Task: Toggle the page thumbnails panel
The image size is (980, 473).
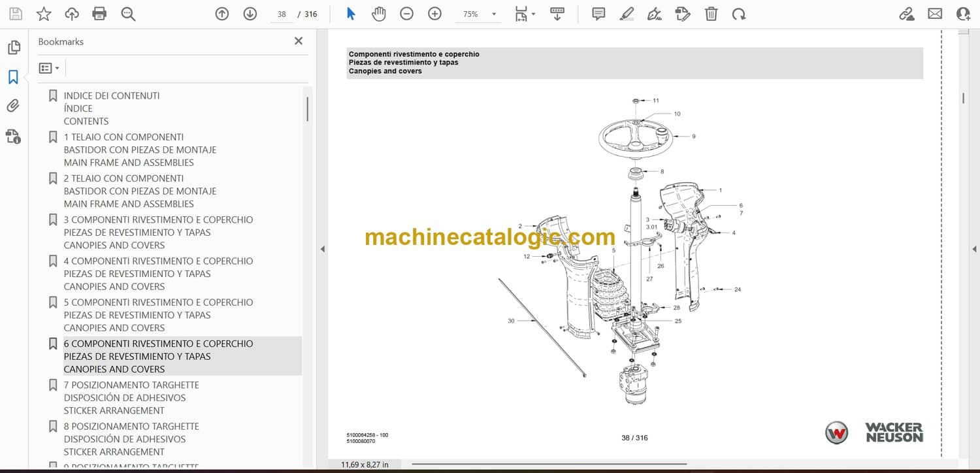Action: pyautogui.click(x=13, y=48)
